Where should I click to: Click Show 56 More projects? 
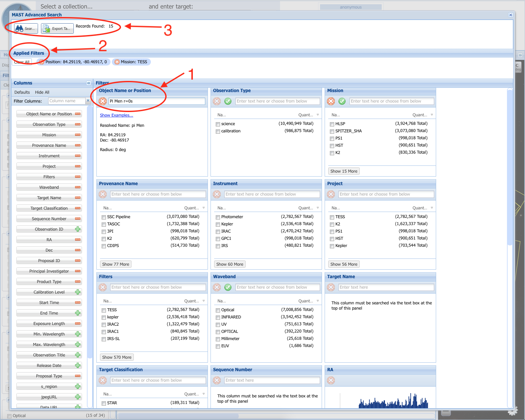tap(344, 264)
